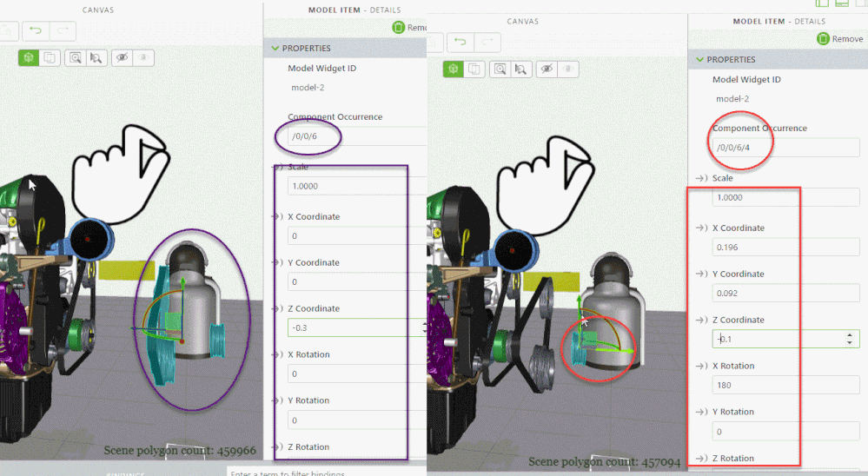Viewport: 868px width, 476px height.
Task: Focus X Coordinate field showing 0
Action: tap(357, 235)
